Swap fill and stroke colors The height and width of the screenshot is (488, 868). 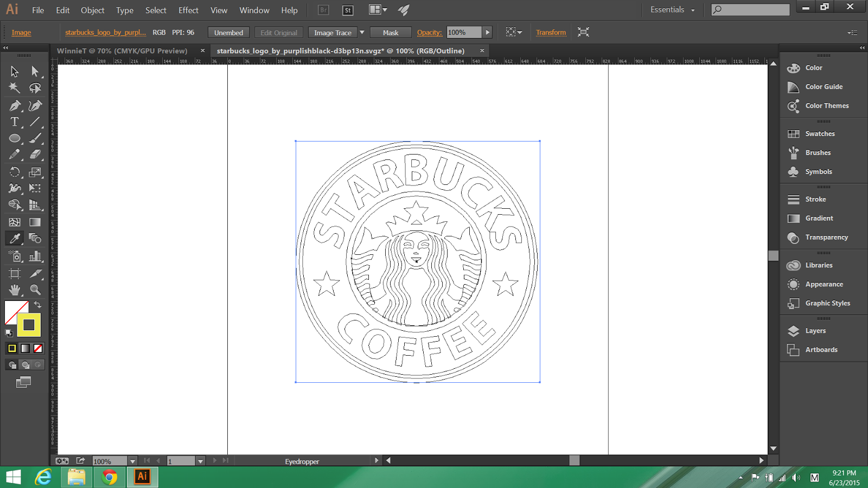point(38,305)
